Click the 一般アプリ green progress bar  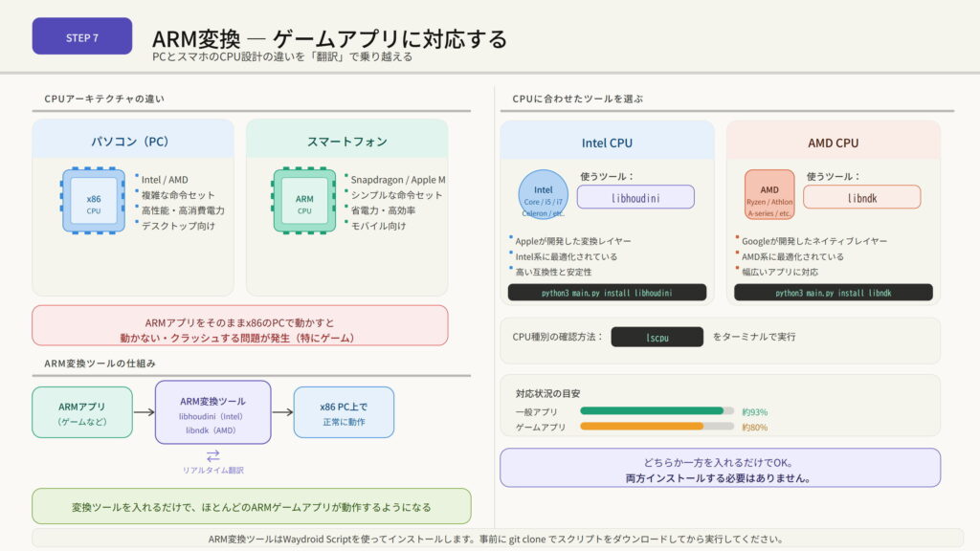point(656,411)
